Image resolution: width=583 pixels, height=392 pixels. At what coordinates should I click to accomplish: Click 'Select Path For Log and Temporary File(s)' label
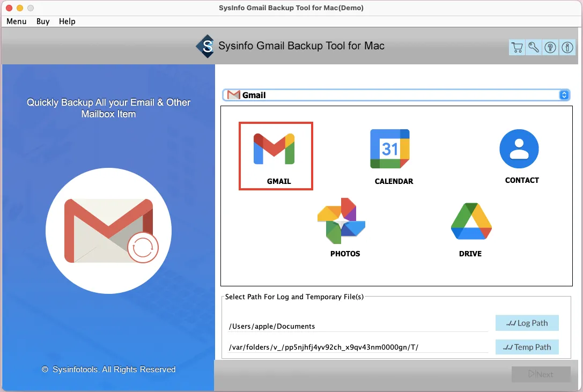click(294, 297)
